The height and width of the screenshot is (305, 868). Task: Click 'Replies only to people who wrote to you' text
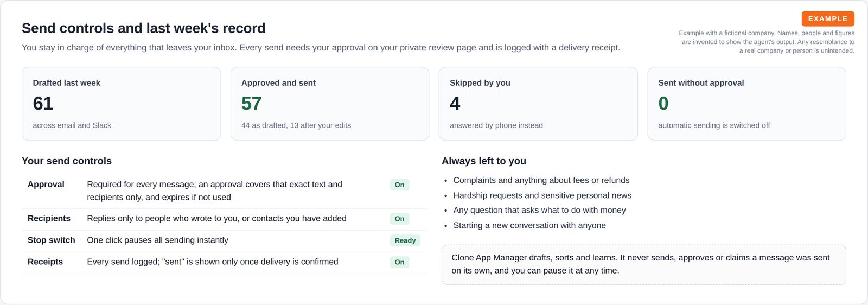pos(216,219)
